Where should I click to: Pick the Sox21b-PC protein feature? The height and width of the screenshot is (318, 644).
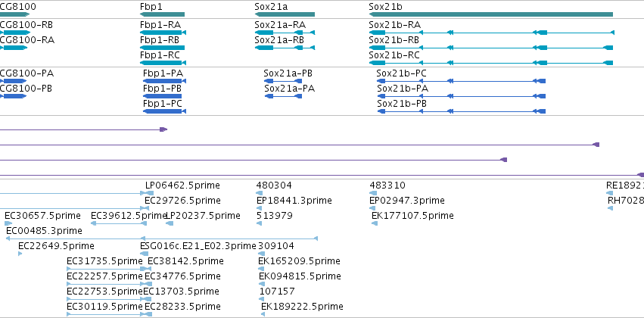tap(461, 81)
